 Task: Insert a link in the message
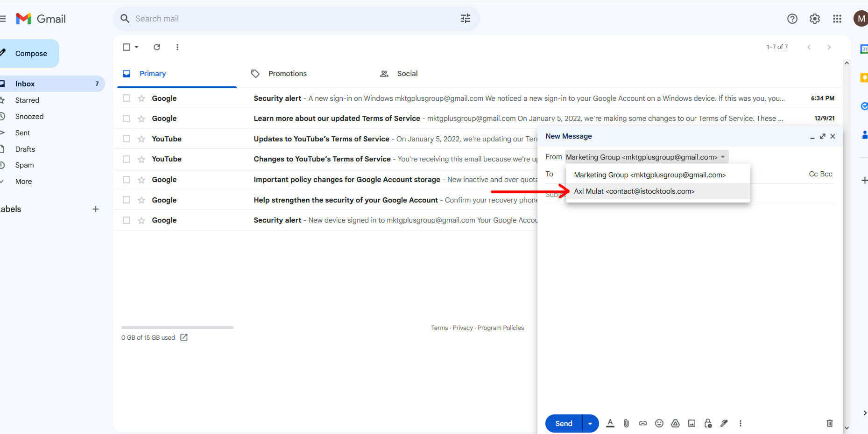click(642, 423)
